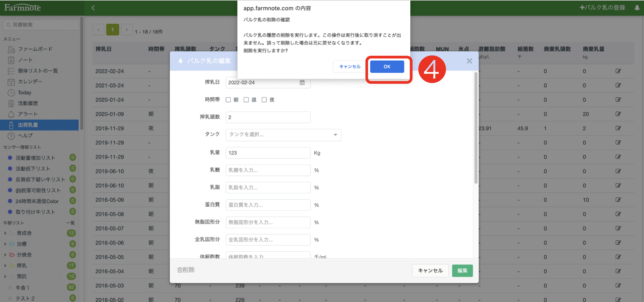
Task: Focus the 搾乳頭数 input field
Action: click(268, 117)
